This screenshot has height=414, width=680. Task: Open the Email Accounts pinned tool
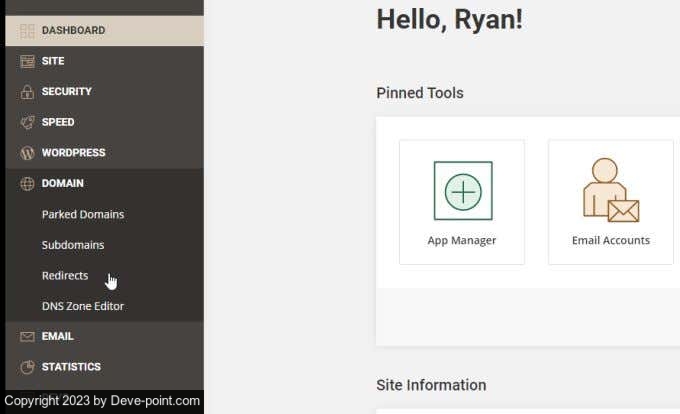610,202
